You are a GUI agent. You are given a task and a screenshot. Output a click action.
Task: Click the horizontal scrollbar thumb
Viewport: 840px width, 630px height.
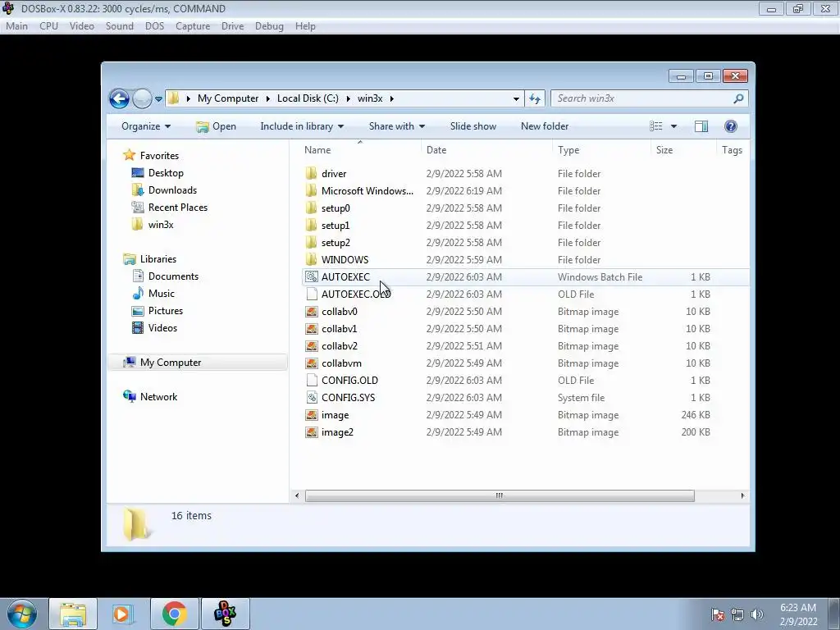tap(500, 495)
